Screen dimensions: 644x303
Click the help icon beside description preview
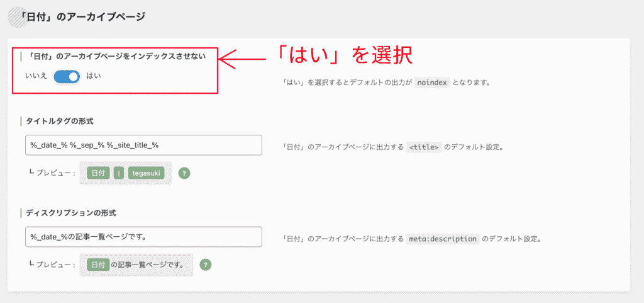tap(206, 265)
